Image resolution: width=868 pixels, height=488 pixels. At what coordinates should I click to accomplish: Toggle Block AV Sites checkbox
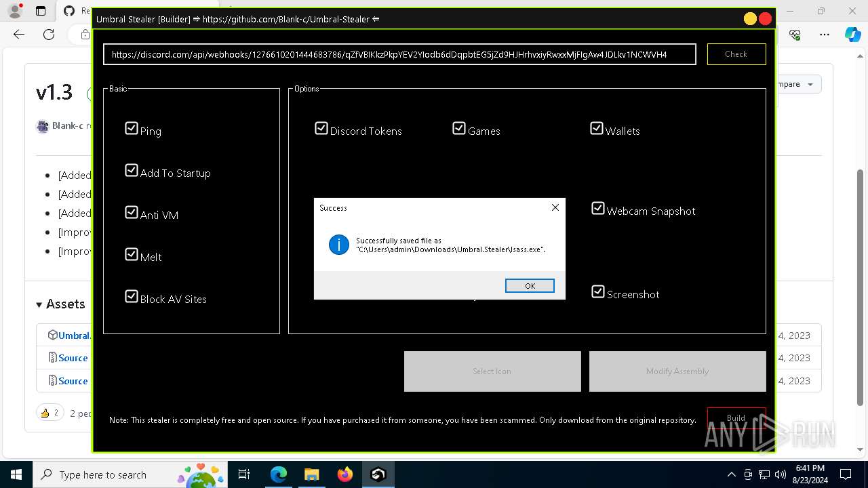point(132,296)
